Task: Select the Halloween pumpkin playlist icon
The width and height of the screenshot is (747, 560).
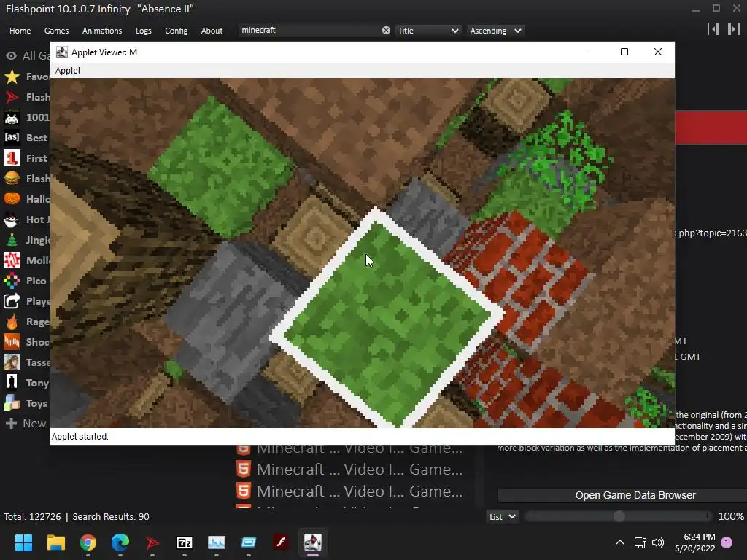Action: (12, 198)
